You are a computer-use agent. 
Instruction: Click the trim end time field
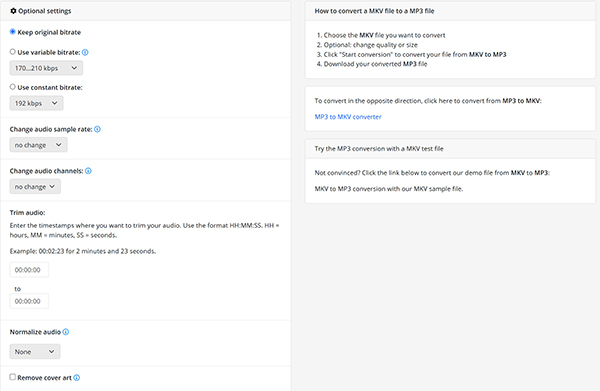coord(29,301)
